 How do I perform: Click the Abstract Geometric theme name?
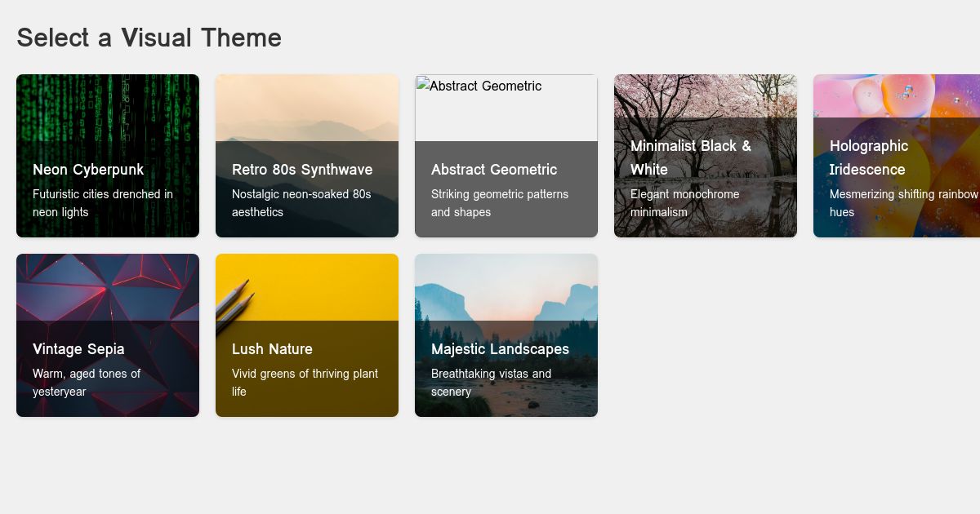tap(494, 171)
